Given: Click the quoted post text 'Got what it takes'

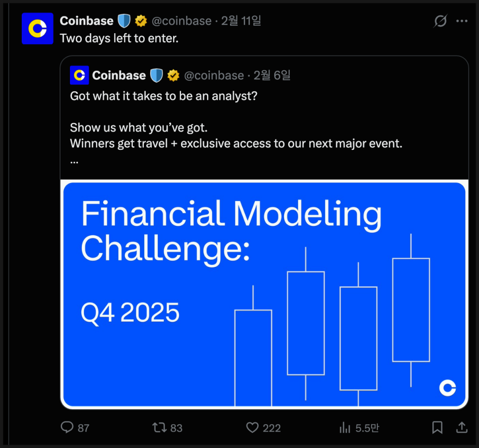Looking at the screenshot, I should [164, 96].
